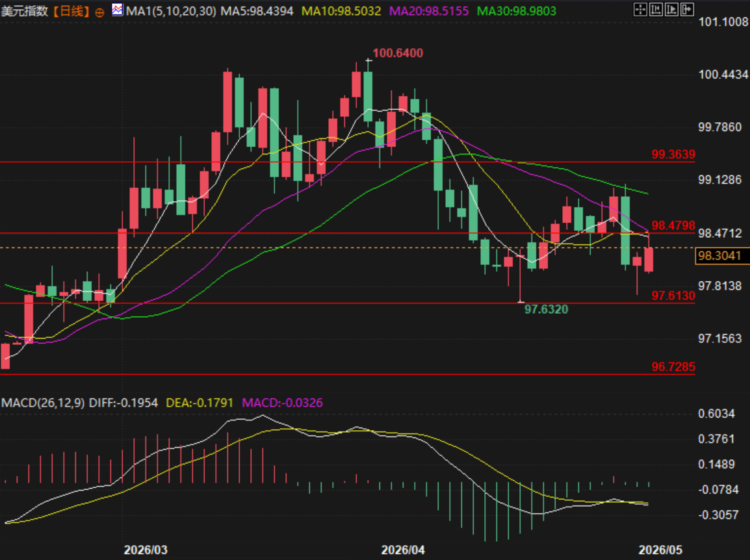
Task: Click the panel slide-out arrow icon
Action: (x=688, y=9)
